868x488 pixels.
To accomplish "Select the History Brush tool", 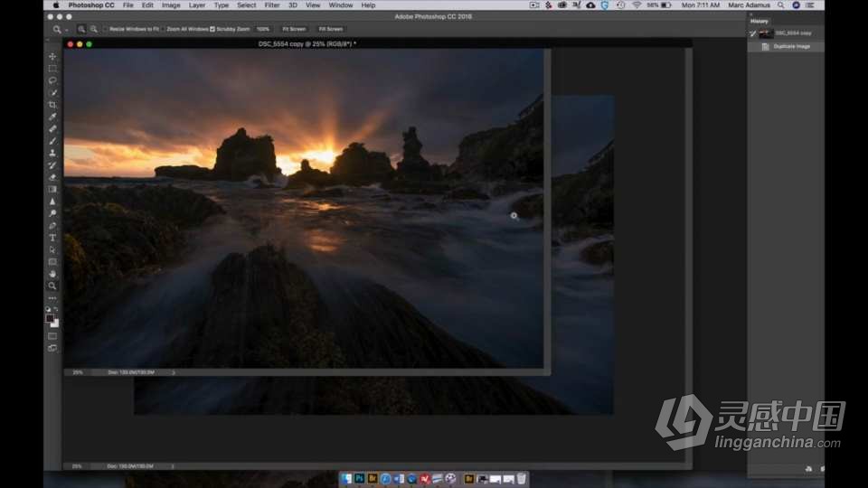I will (52, 165).
